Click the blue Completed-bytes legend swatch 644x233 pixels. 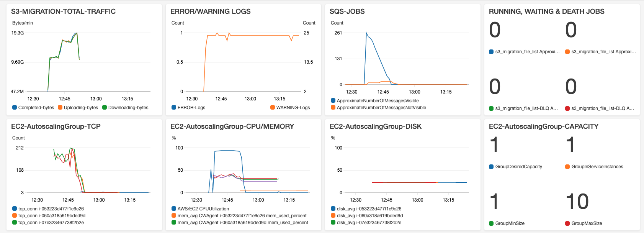click(x=15, y=108)
